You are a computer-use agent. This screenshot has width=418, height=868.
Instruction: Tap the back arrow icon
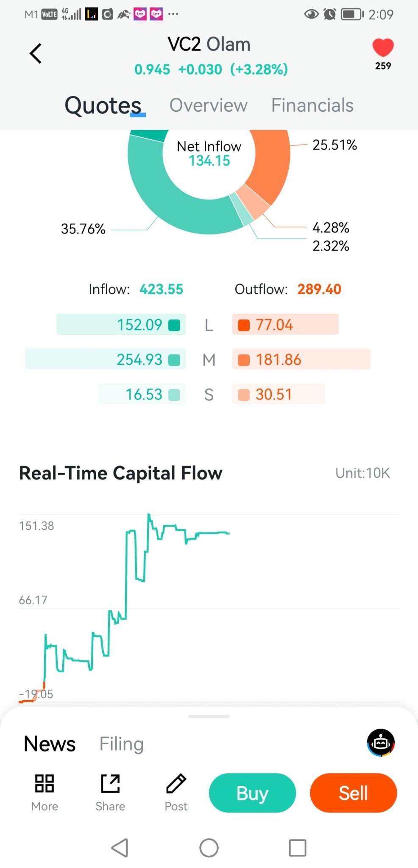click(36, 53)
